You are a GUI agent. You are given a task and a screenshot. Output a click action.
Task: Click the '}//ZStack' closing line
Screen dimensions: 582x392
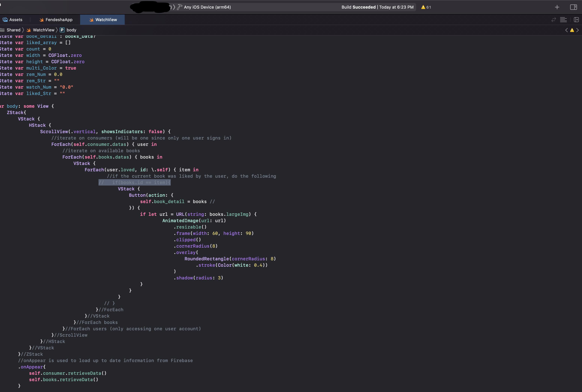coord(30,354)
